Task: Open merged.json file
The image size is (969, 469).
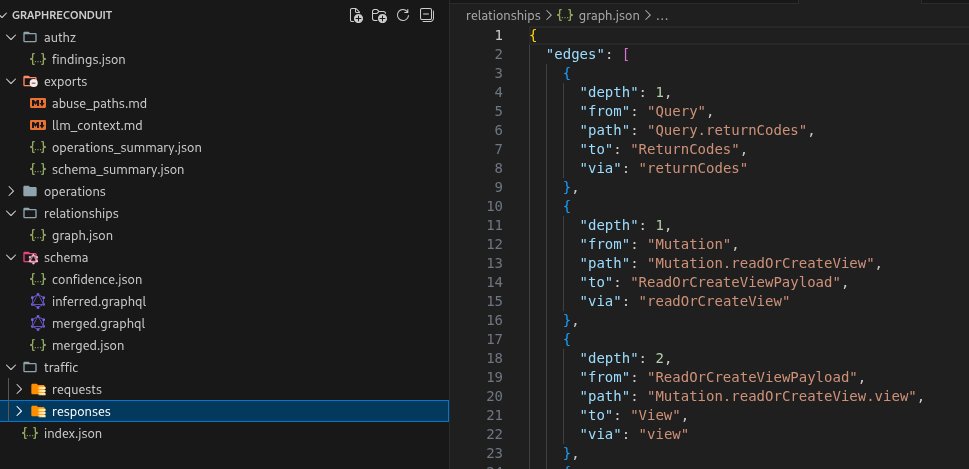Action: 88,345
